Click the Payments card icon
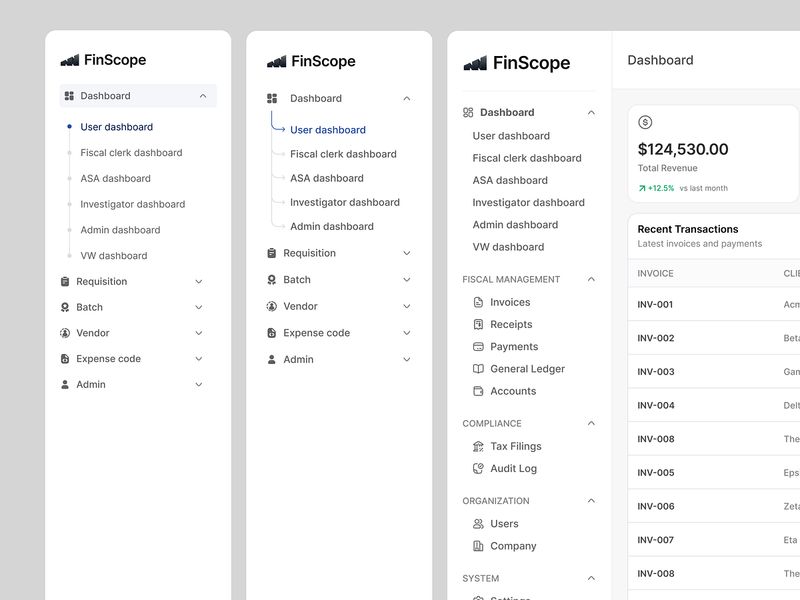 coord(478,347)
